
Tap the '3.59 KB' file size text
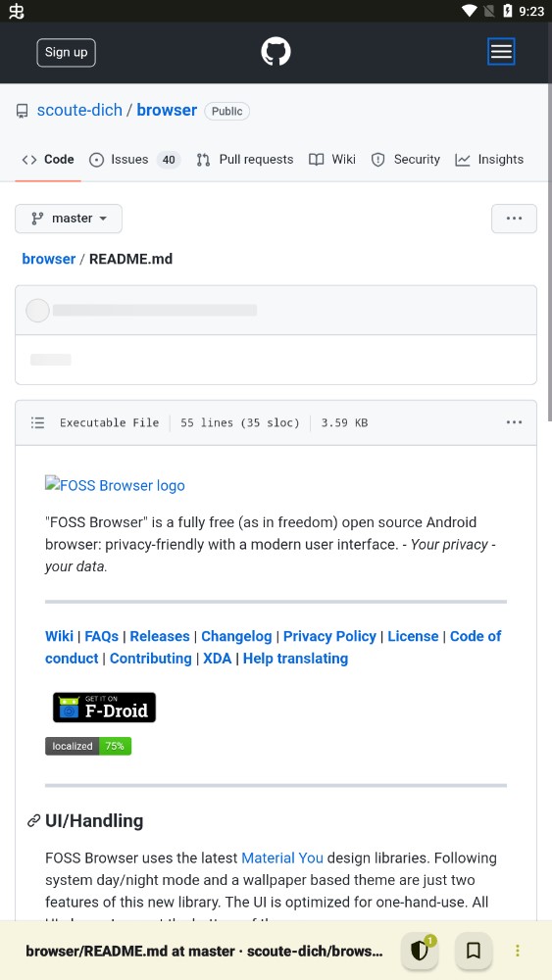coord(344,422)
